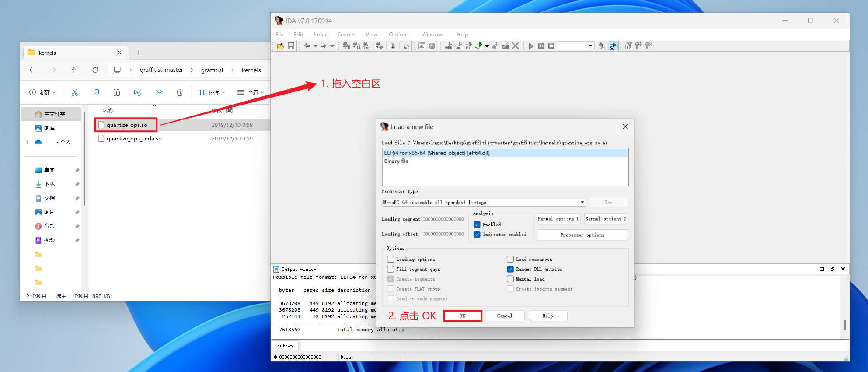Open the 新建 dropdown in Explorer
The image size is (868, 372).
42,92
